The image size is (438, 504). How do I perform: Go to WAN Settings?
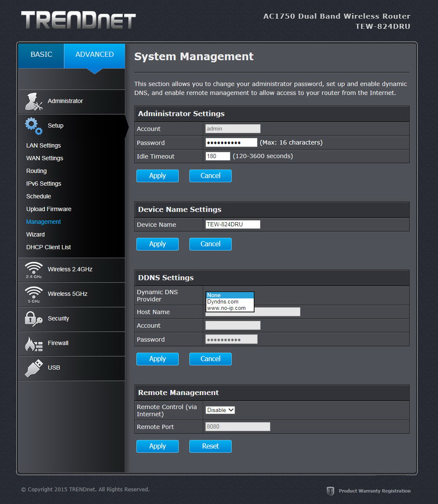(44, 158)
